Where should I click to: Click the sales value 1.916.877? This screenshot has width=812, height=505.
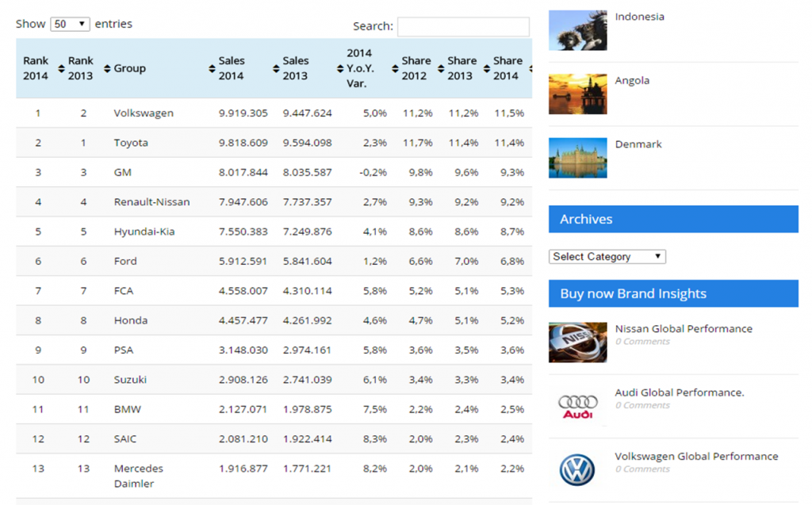point(243,469)
